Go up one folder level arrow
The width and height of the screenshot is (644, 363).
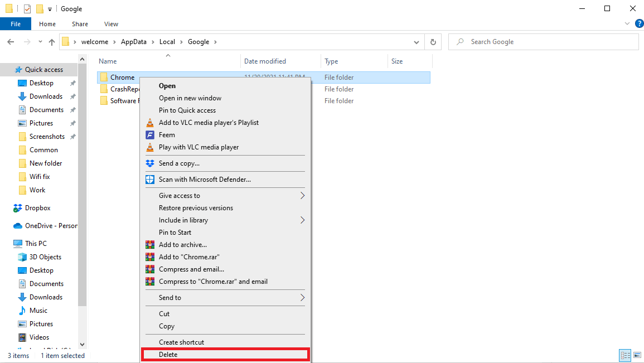[52, 42]
